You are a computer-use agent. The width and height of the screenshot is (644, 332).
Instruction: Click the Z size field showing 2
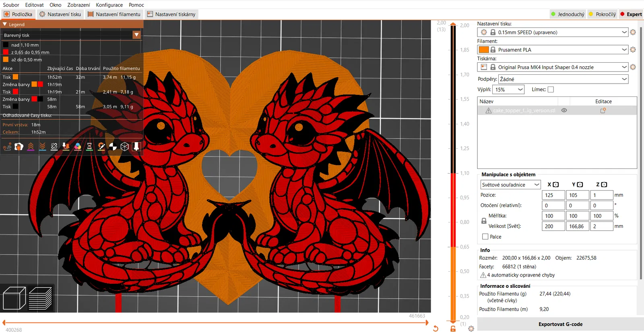coord(602,226)
